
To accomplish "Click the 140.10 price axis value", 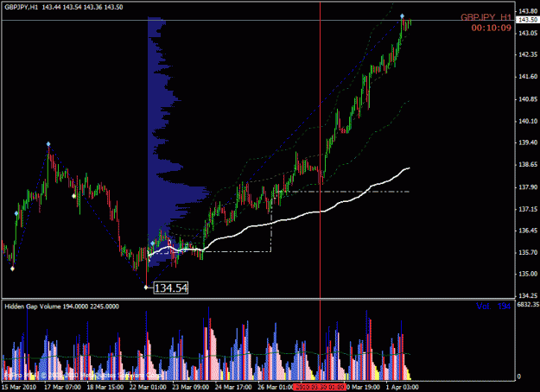I will point(528,121).
